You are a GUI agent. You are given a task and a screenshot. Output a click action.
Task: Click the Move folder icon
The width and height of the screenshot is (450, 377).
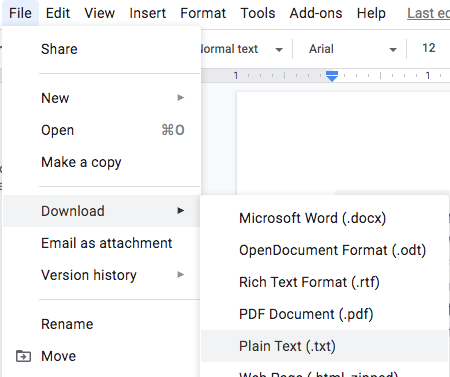pos(23,356)
